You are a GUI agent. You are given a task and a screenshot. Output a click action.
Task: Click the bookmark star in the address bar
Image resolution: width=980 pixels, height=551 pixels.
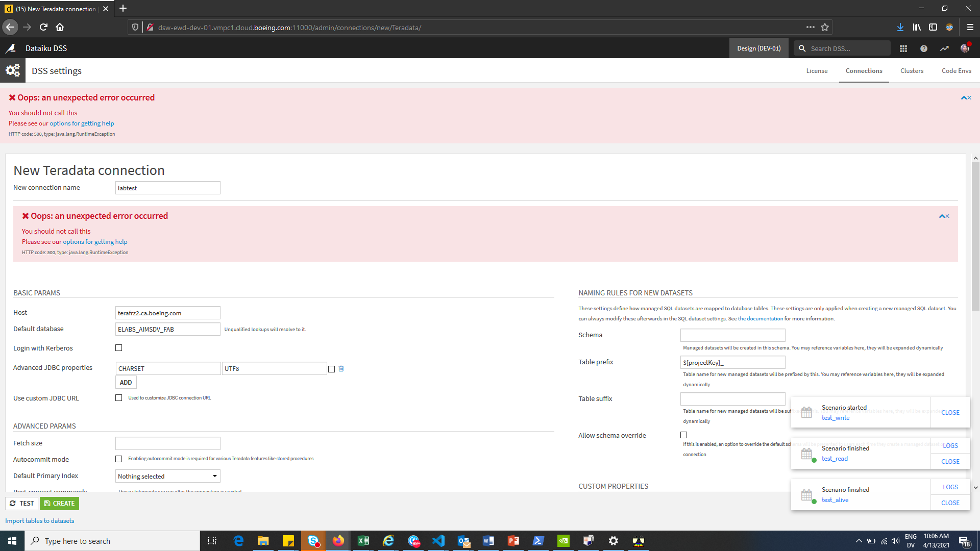824,27
